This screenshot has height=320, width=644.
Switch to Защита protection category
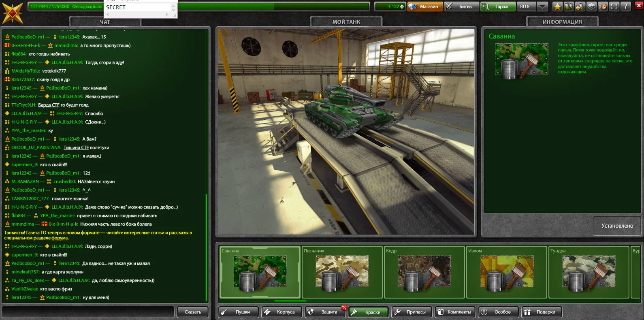[x=325, y=312]
